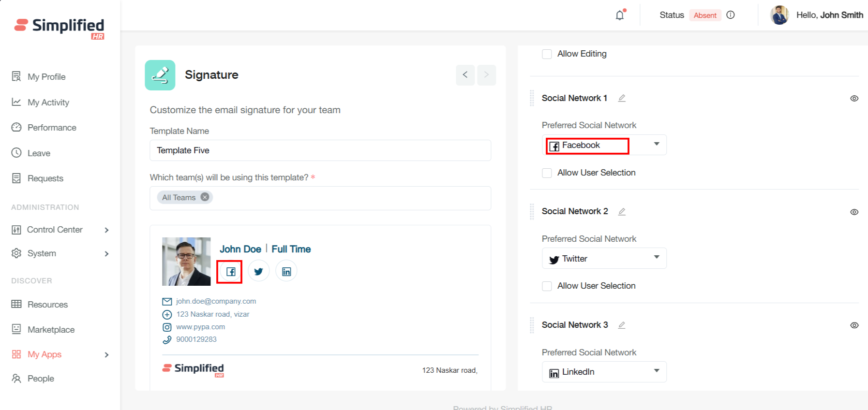Click the status info icon

coord(731,15)
